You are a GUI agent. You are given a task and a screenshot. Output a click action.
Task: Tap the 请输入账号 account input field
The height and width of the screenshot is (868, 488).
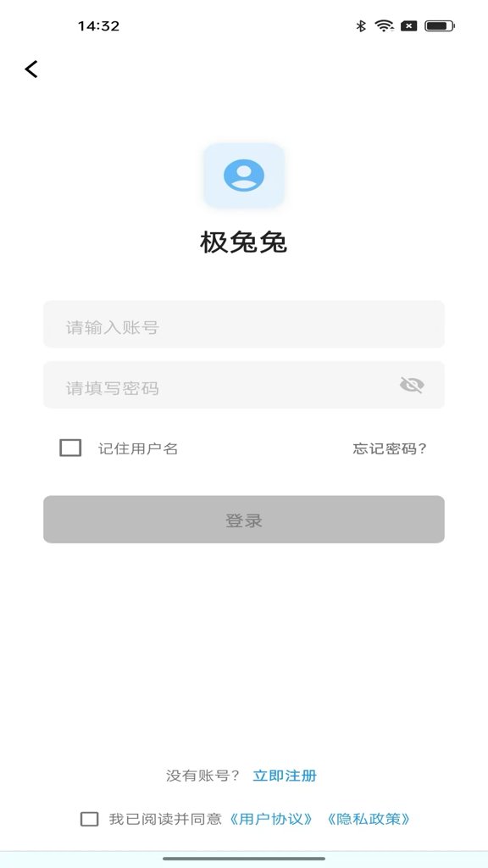tap(244, 325)
